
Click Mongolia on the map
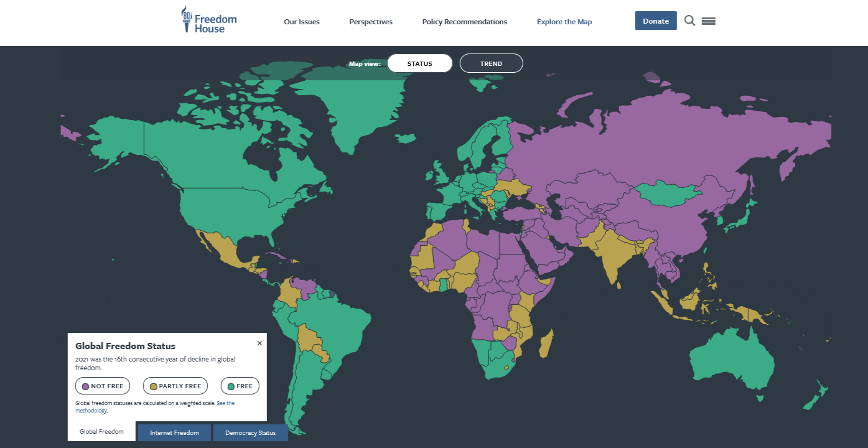667,194
